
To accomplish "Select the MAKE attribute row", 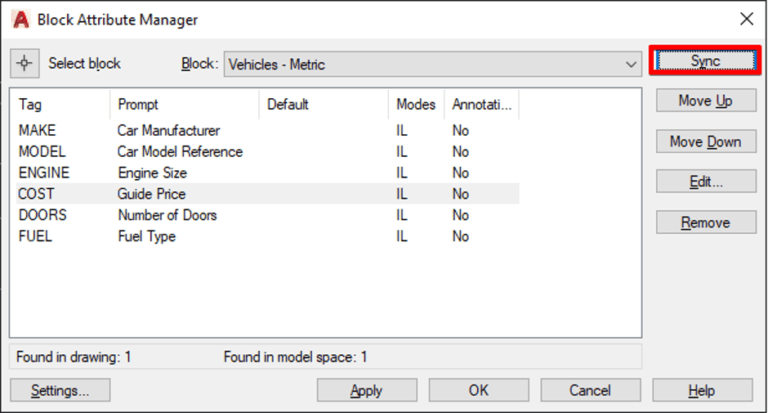I will (x=267, y=130).
